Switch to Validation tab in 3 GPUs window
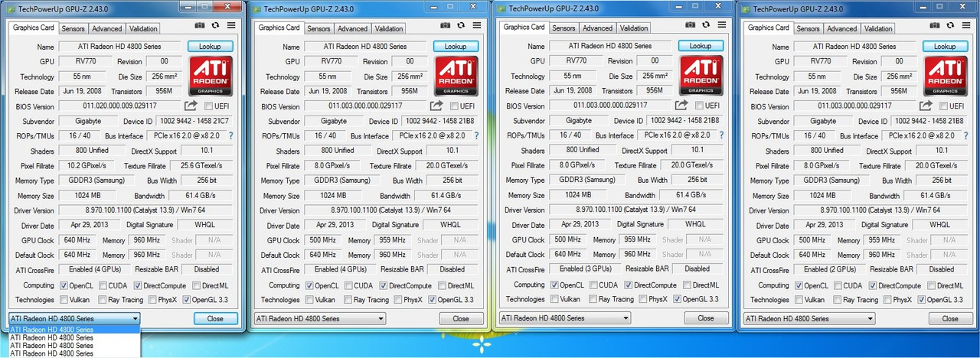The image size is (980, 358). 634,28
